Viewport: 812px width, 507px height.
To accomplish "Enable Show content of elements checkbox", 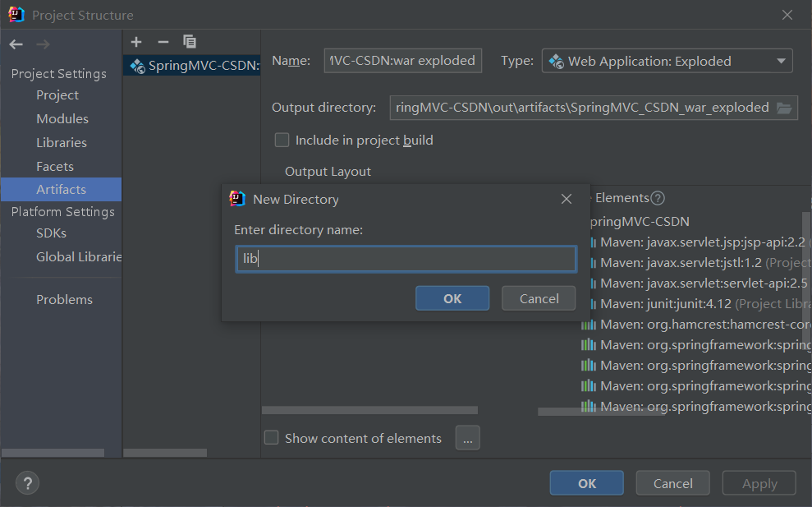I will pyautogui.click(x=272, y=437).
